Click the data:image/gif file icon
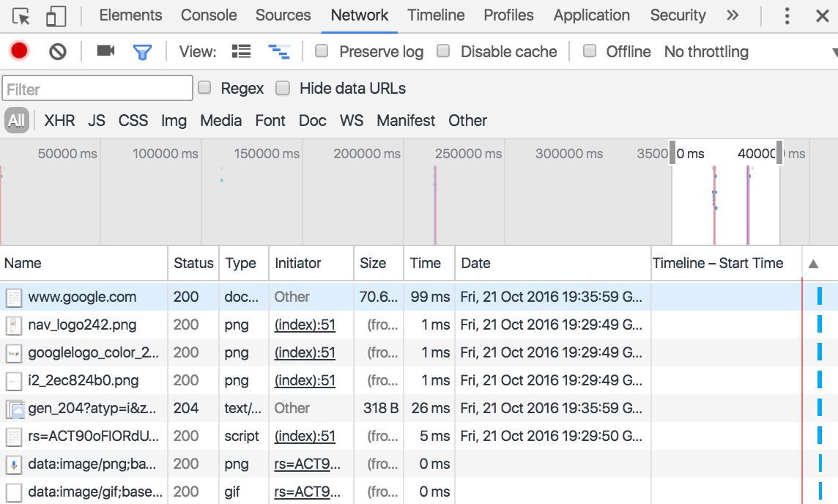This screenshot has width=838, height=504. (x=13, y=492)
